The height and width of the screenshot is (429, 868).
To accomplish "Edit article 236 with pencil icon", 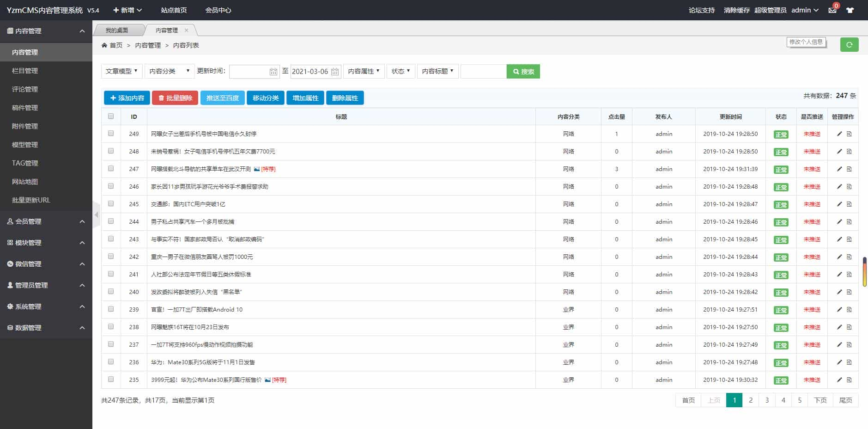I will tap(839, 362).
